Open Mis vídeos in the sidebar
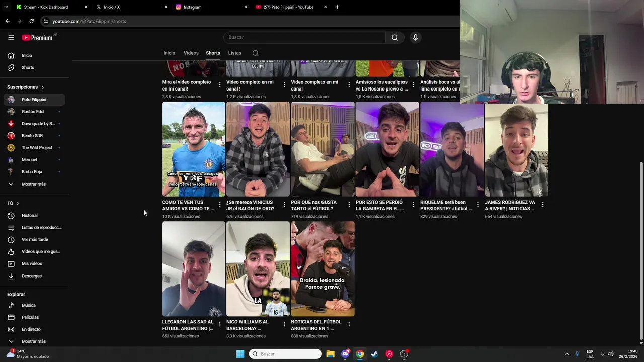This screenshot has width=644, height=362. 34,263
